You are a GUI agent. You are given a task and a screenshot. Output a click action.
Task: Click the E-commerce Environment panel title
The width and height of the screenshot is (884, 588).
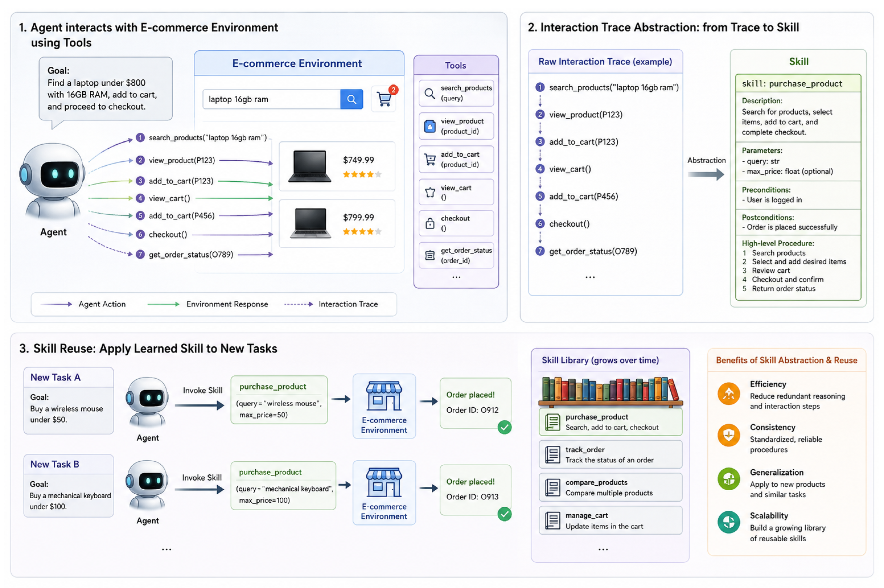(297, 63)
